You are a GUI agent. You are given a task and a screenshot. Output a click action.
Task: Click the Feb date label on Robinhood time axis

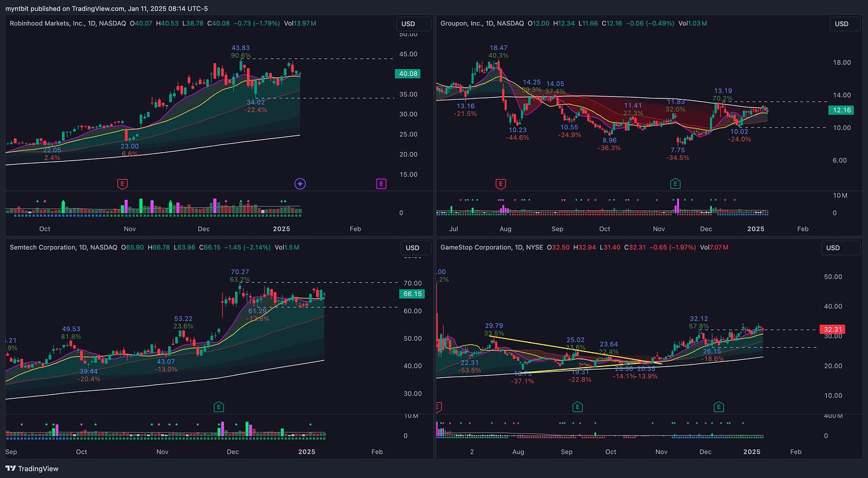[x=355, y=229]
